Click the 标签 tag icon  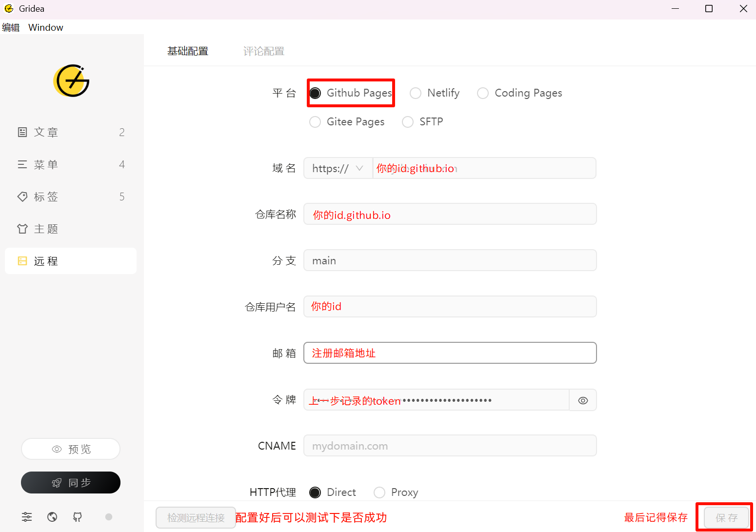click(x=22, y=197)
